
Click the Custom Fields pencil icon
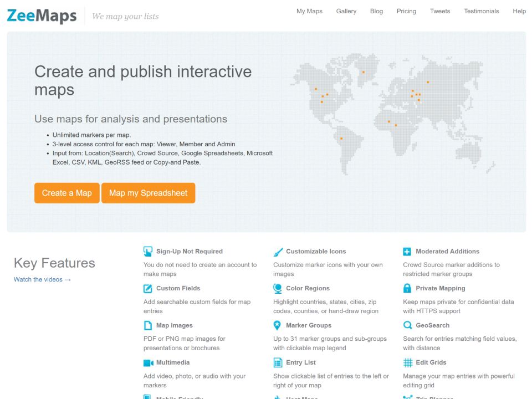pyautogui.click(x=147, y=288)
